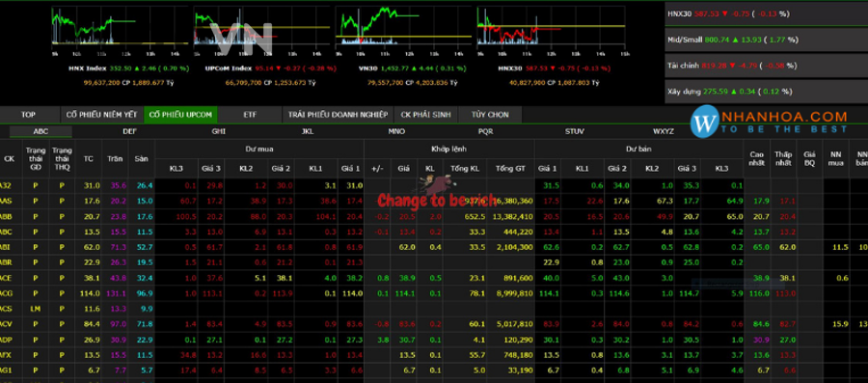Image resolution: width=868 pixels, height=383 pixels.
Task: Open the Tùy chọn tab
Action: 490,115
